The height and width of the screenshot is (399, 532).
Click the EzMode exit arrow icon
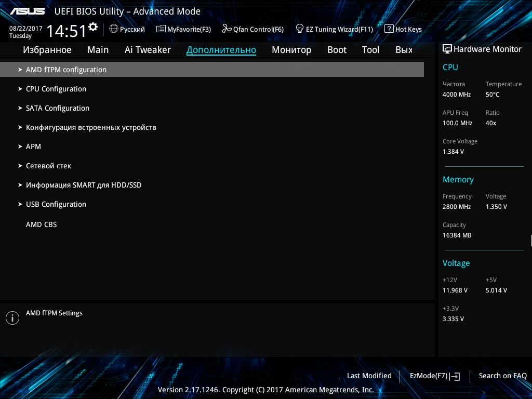coord(455,376)
